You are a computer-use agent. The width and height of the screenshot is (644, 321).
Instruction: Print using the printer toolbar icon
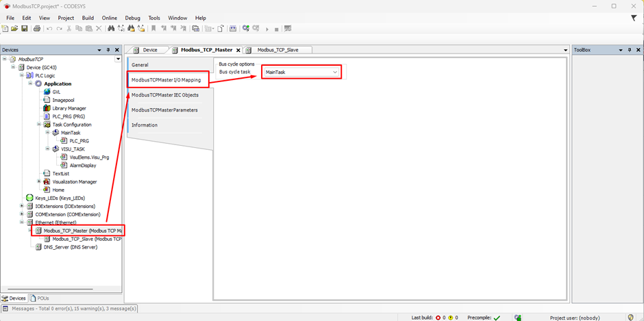pyautogui.click(x=37, y=28)
